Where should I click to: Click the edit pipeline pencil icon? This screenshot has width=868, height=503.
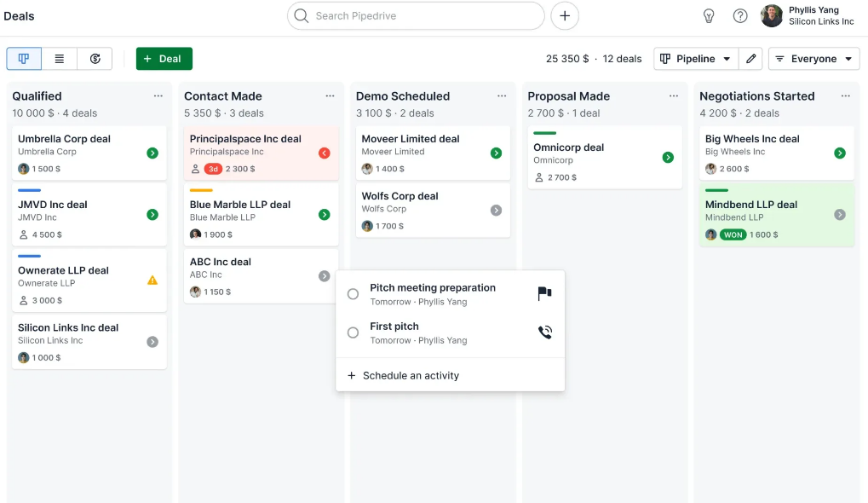[750, 59]
